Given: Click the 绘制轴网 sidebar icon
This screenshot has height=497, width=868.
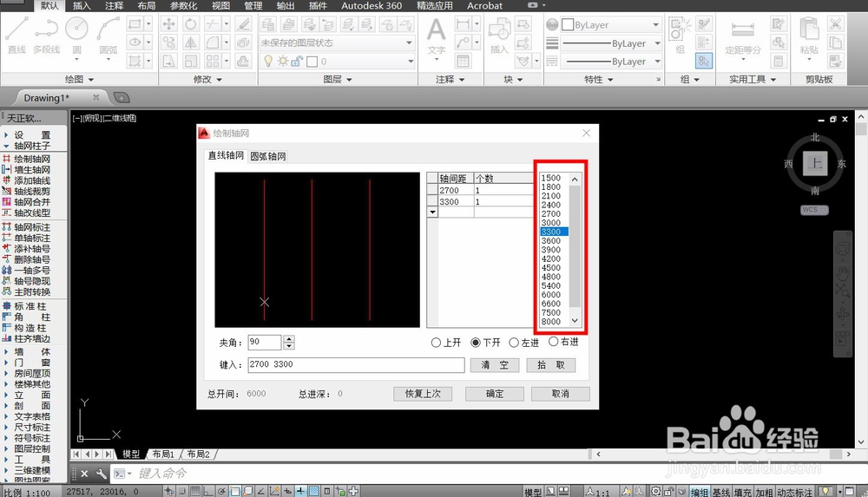Looking at the screenshot, I should click(7, 159).
